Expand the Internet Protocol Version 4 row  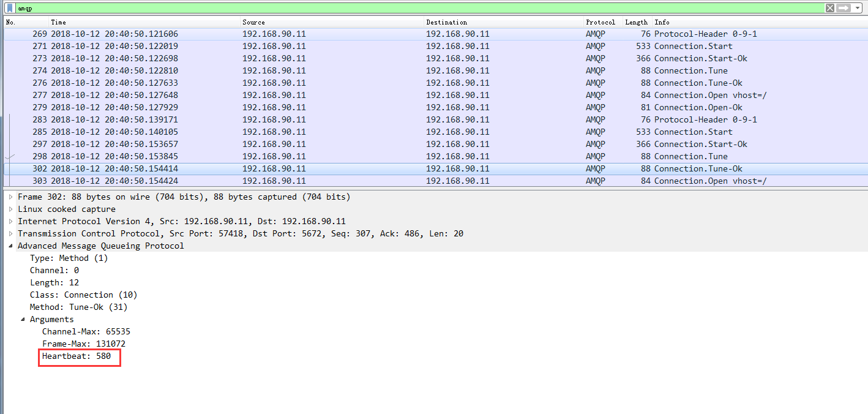tap(10, 221)
